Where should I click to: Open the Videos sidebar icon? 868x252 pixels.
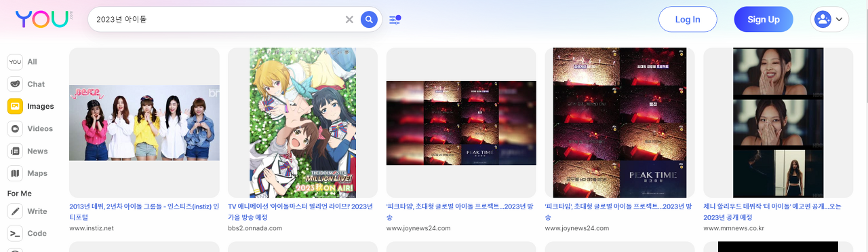click(x=15, y=129)
